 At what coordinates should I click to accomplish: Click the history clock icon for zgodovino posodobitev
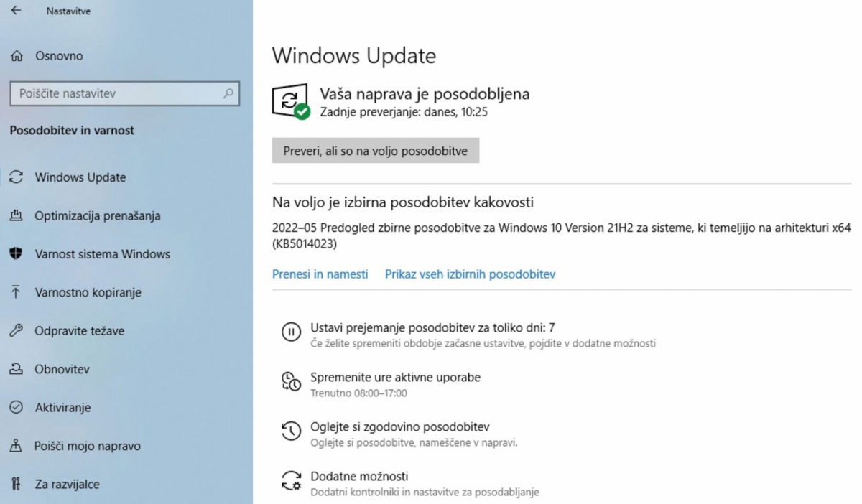[x=290, y=431]
